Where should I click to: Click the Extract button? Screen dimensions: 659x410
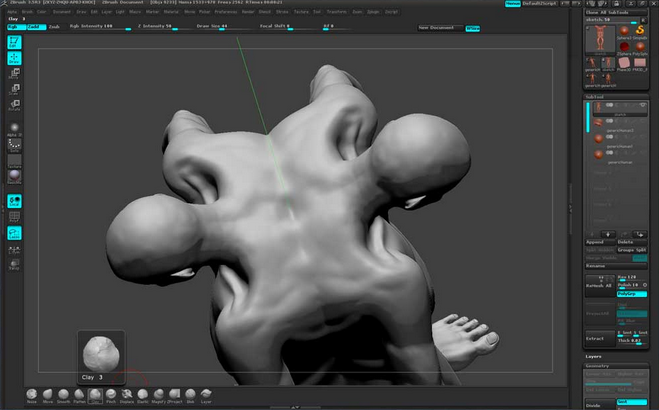tap(598, 339)
